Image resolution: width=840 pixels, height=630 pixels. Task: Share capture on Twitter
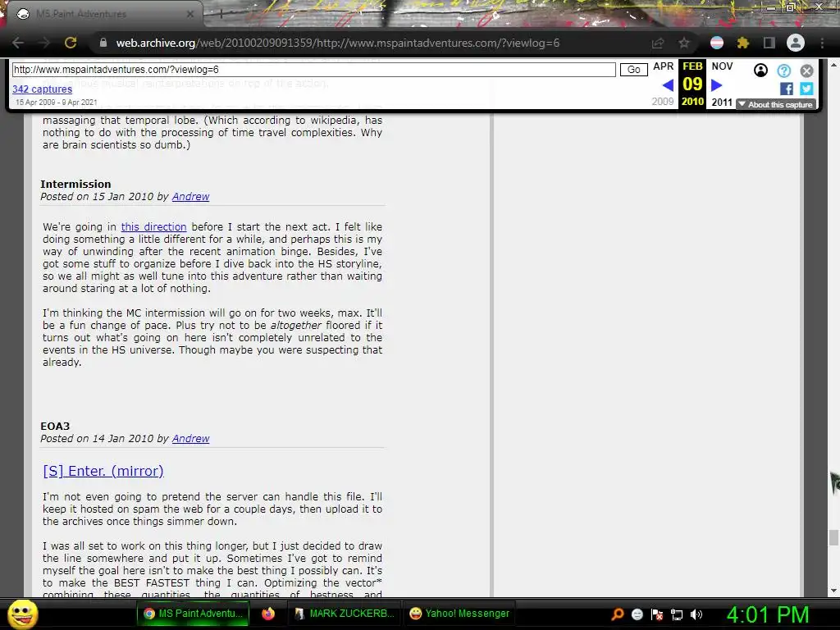point(807,89)
